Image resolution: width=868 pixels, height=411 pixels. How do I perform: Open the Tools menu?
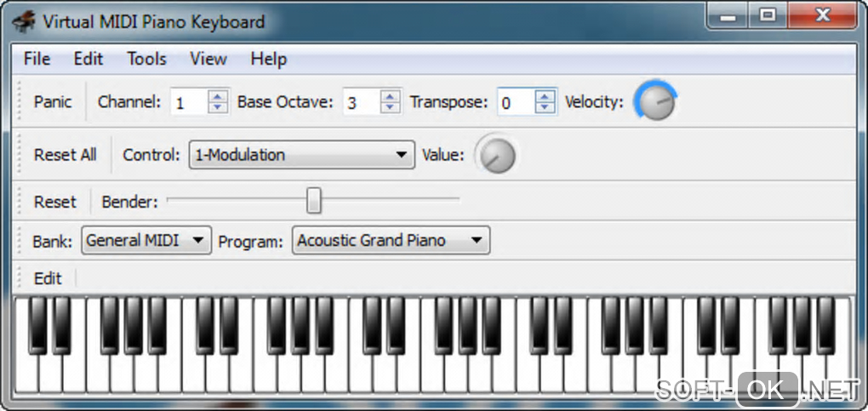(146, 59)
